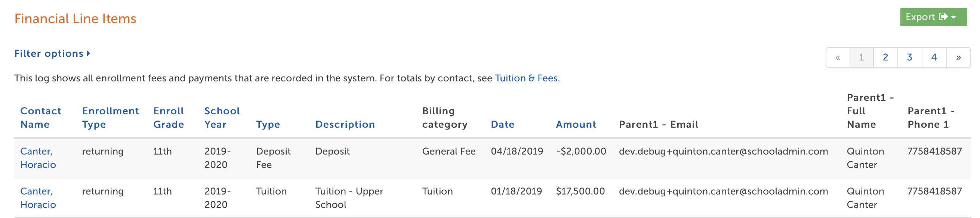Sort by Date column header

(503, 125)
